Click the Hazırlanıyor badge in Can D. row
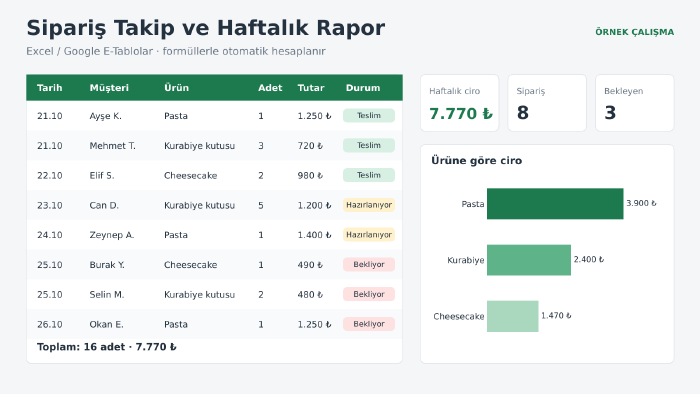The height and width of the screenshot is (394, 700). point(369,205)
